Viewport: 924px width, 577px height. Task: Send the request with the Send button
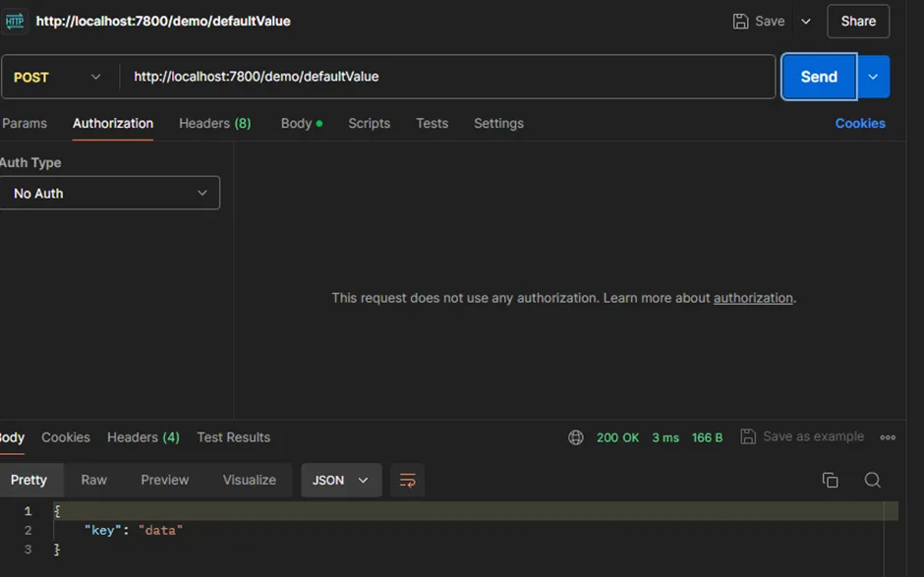(819, 77)
